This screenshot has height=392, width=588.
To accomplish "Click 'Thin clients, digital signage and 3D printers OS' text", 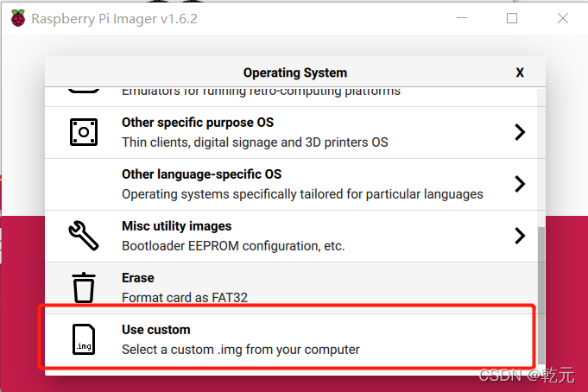I will coord(255,142).
